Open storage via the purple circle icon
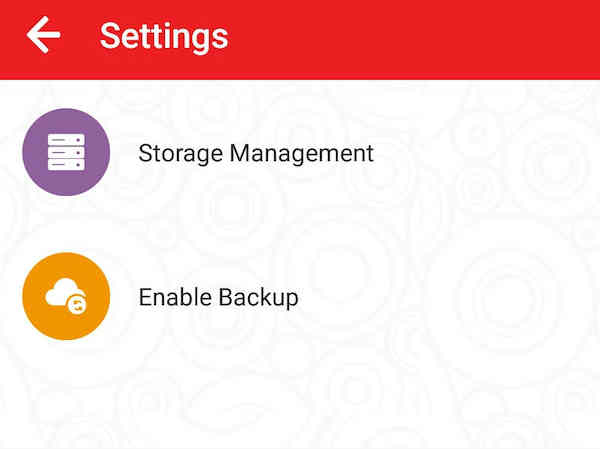600x450 pixels. (x=66, y=153)
